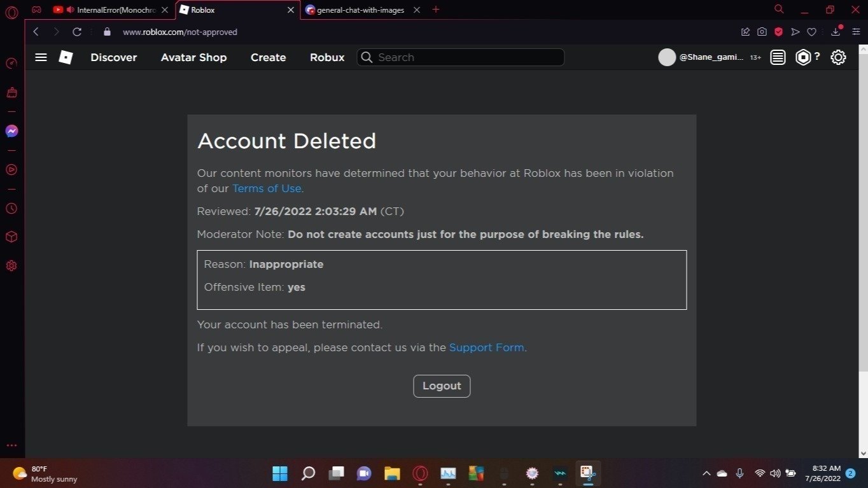The image size is (868, 488).
Task: Open sidebar settings gear in Opera
Action: point(11,266)
